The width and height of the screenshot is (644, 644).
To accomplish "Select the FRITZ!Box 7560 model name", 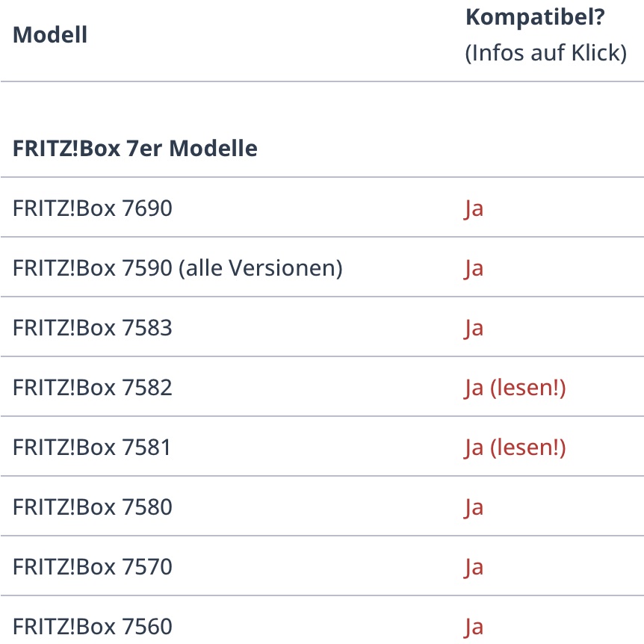I will [93, 626].
